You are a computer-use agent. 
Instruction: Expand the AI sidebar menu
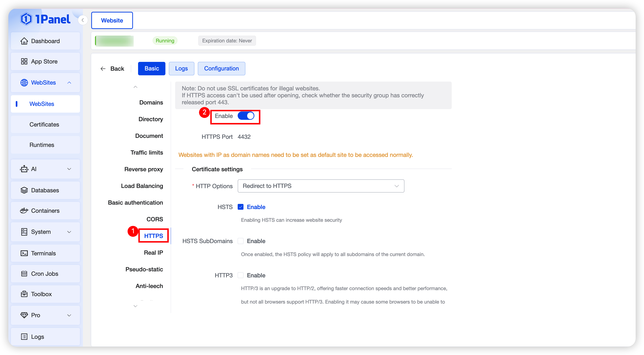(45, 169)
